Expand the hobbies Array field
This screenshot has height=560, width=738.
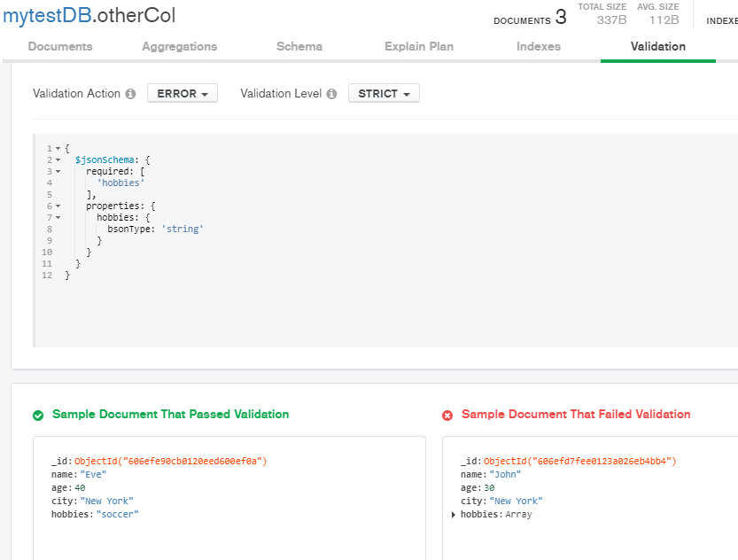click(x=454, y=515)
